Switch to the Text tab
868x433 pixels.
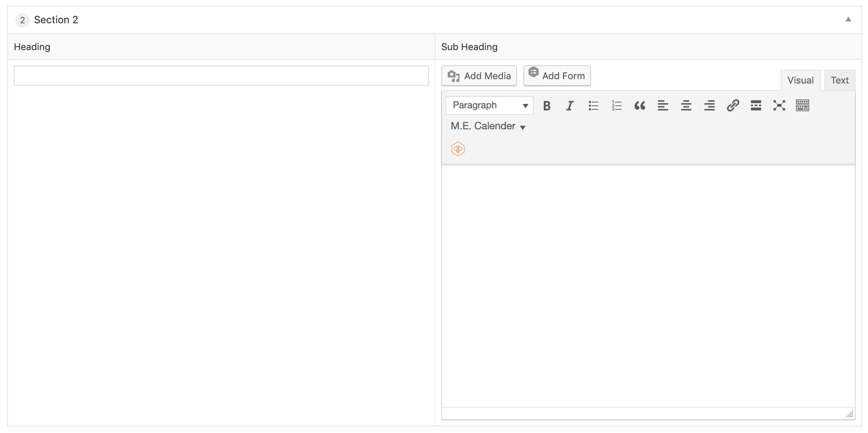point(839,80)
